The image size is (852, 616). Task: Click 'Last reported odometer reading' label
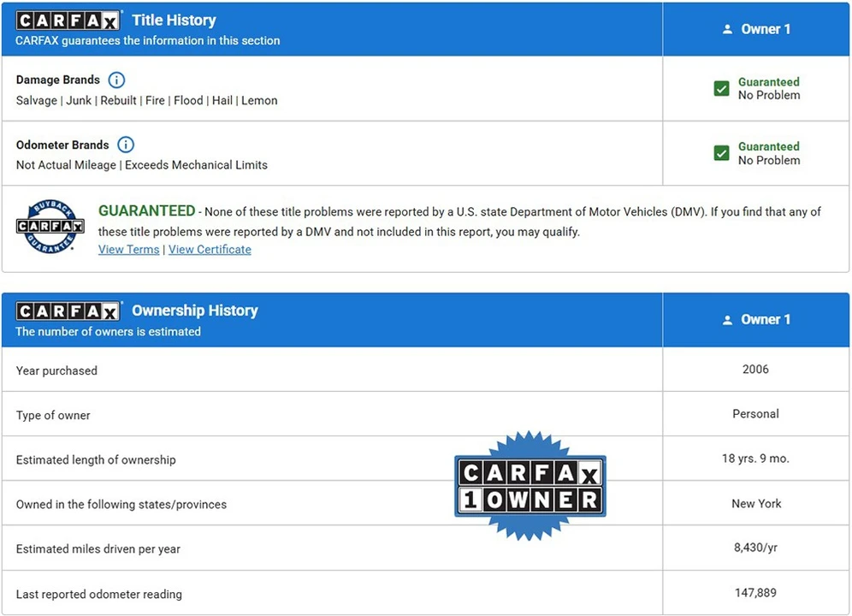(99, 595)
